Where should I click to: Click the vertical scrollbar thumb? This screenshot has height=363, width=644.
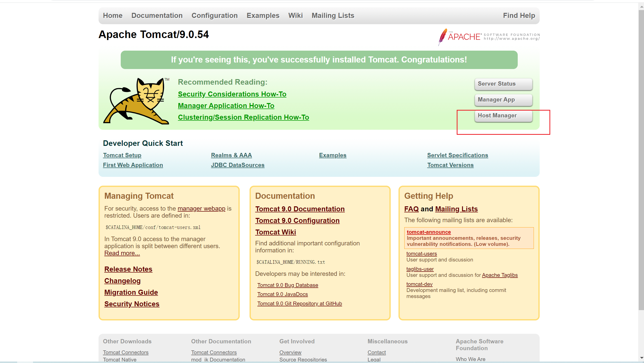pos(641,160)
